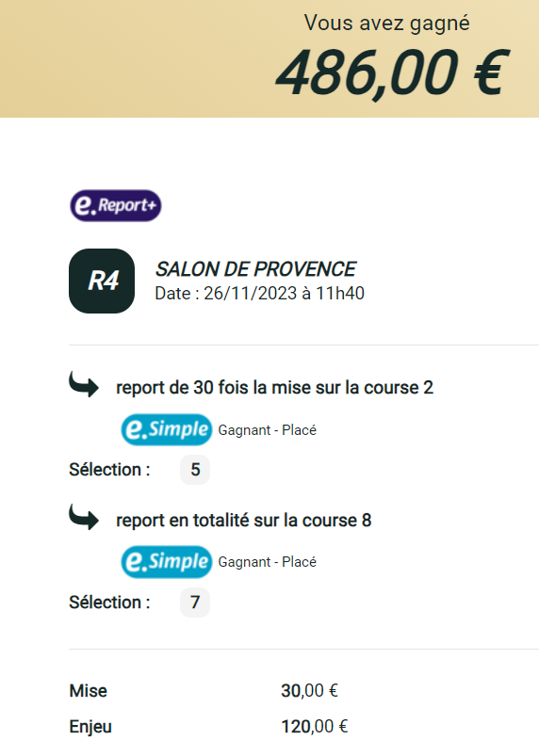Click the date 26/11/2023 à 11h40
Screen dimensions: 539x756
click(260, 293)
